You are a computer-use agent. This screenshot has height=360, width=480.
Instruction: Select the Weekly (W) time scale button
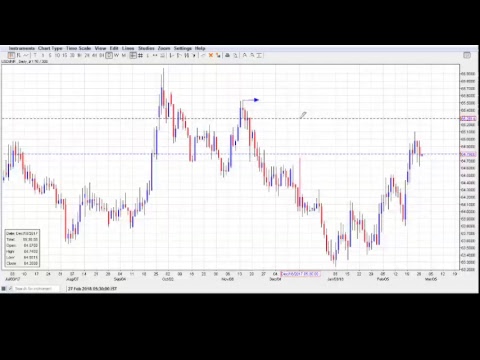pyautogui.click(x=116, y=55)
